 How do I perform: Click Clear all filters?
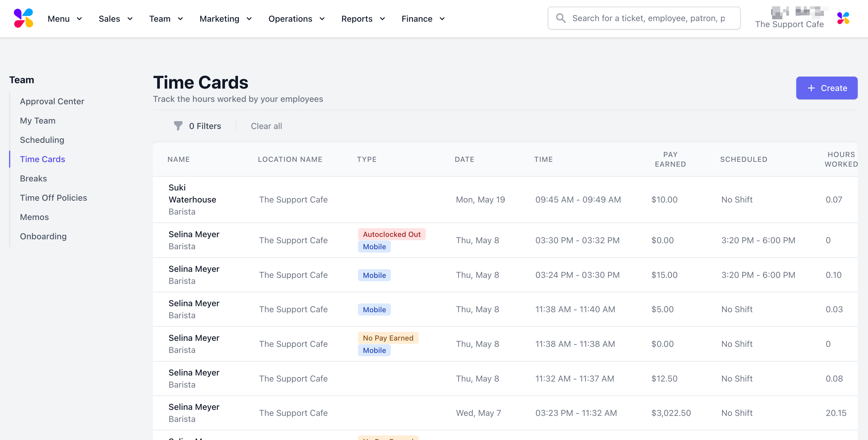(266, 126)
